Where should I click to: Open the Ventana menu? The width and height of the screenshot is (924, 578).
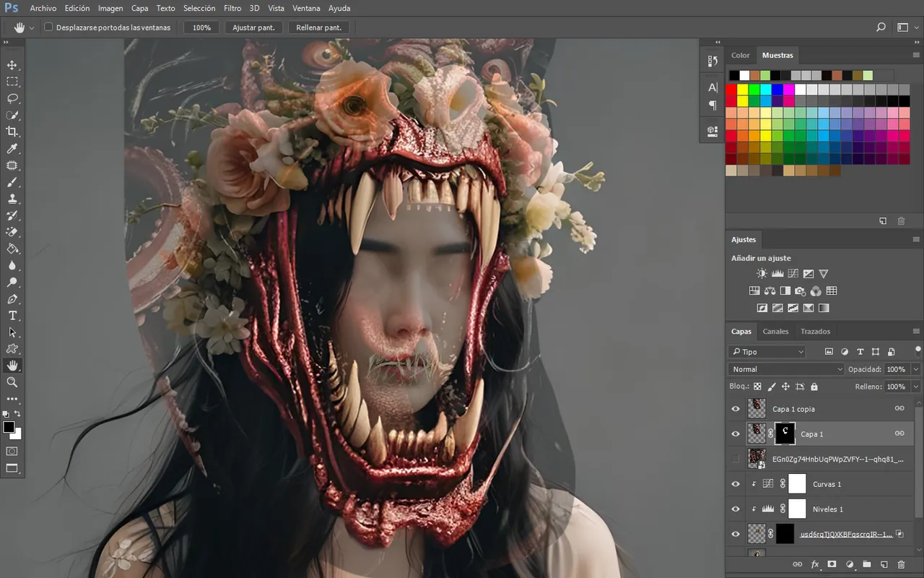pyautogui.click(x=307, y=8)
